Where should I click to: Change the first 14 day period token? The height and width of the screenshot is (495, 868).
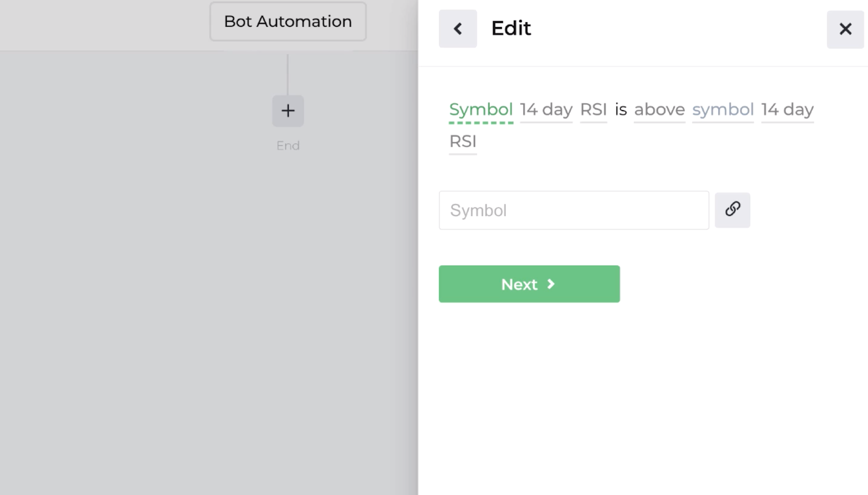point(546,110)
